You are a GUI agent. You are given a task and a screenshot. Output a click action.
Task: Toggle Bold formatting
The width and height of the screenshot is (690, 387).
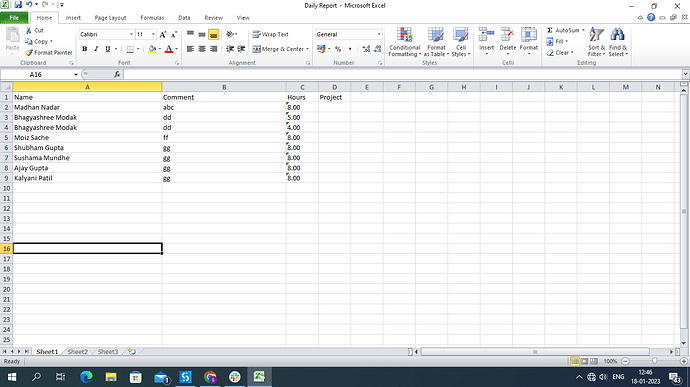click(84, 49)
